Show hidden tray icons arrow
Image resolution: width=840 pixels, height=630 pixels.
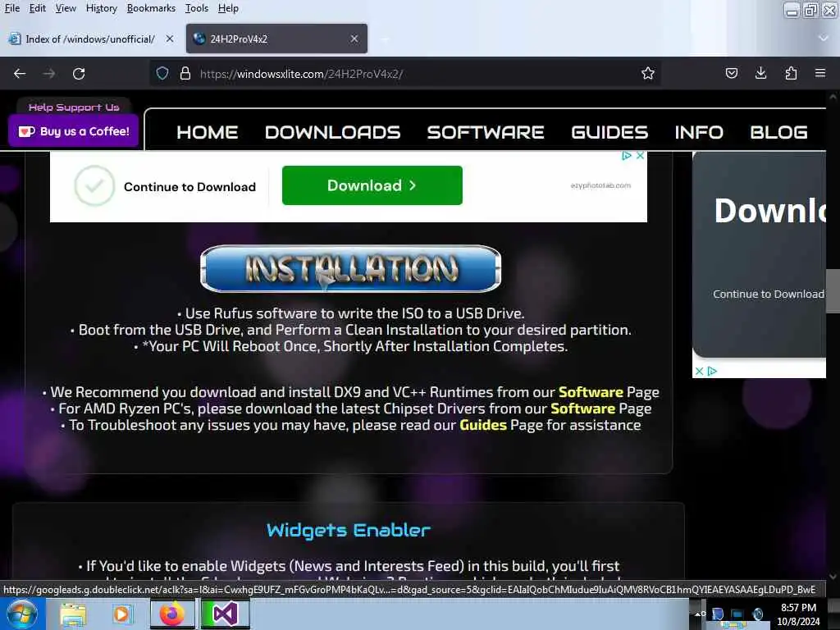point(698,614)
